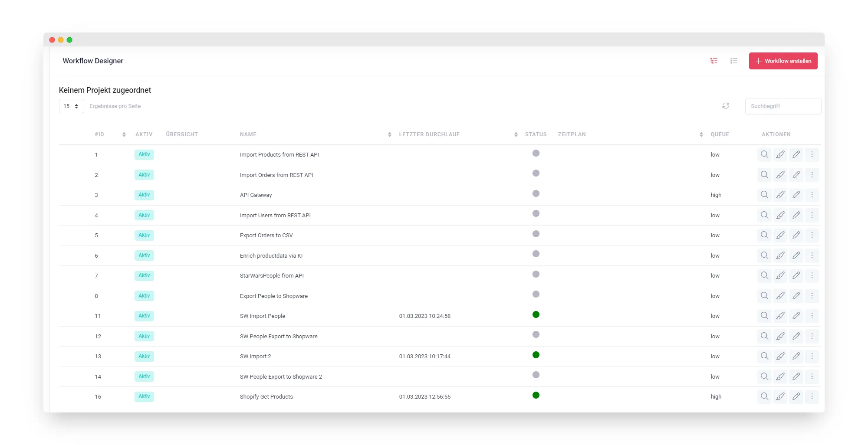Open three-dot menu for SW People Export to Shopware 2
The height and width of the screenshot is (445, 868).
(812, 376)
